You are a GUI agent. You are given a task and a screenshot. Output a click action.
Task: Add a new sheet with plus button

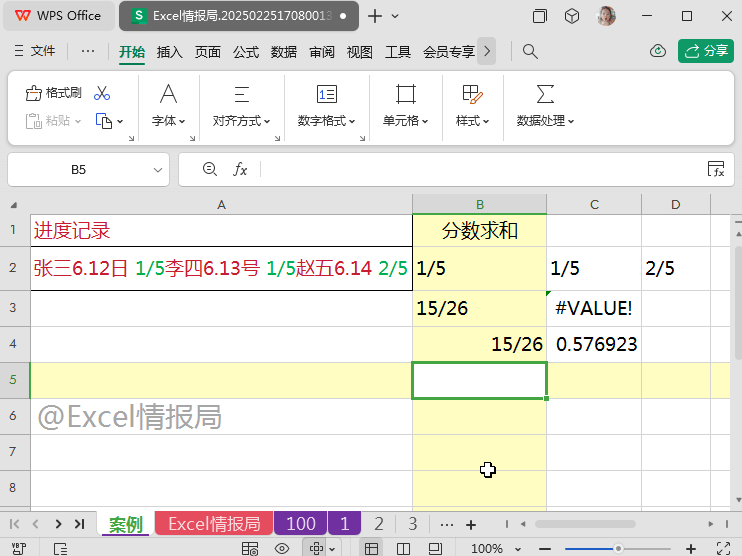pyautogui.click(x=471, y=524)
